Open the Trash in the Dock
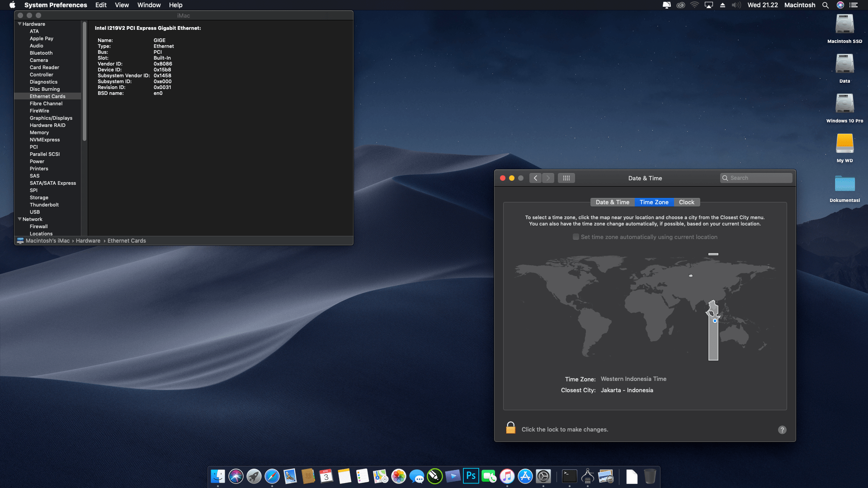This screenshot has width=868, height=488. [x=650, y=476]
